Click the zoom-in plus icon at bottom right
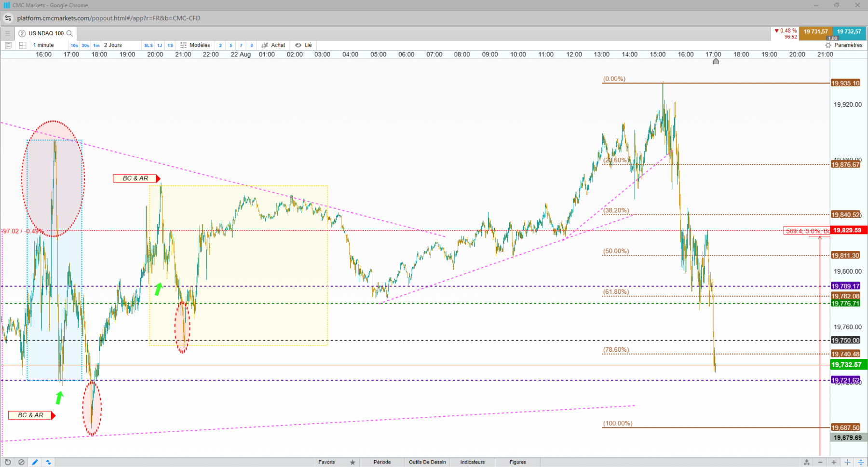868x467 pixels. tap(834, 462)
